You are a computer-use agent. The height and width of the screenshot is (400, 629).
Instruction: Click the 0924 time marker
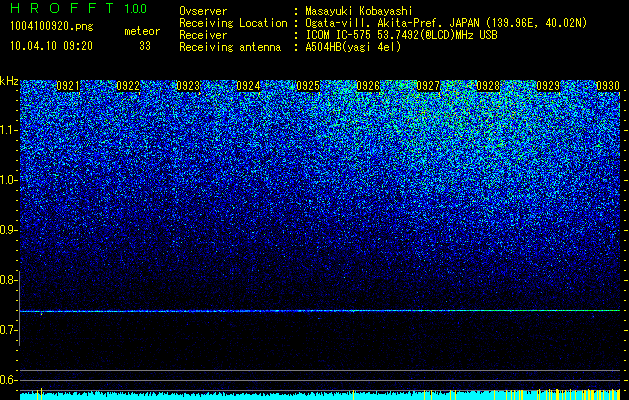pos(248,86)
